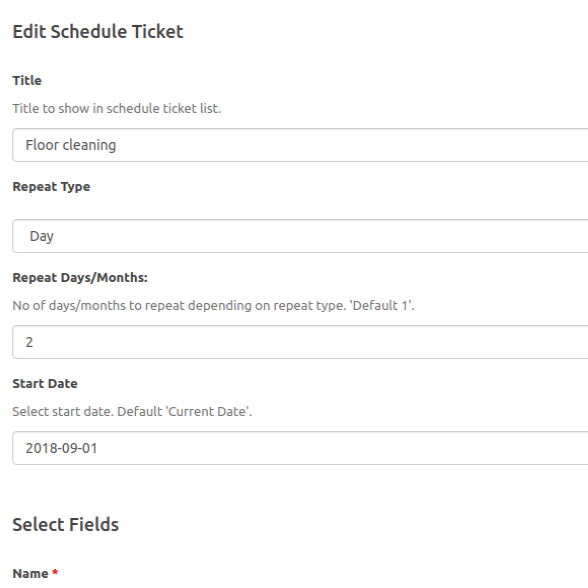The width and height of the screenshot is (588, 588).
Task: Click the Select Fields section heading
Action: (66, 524)
